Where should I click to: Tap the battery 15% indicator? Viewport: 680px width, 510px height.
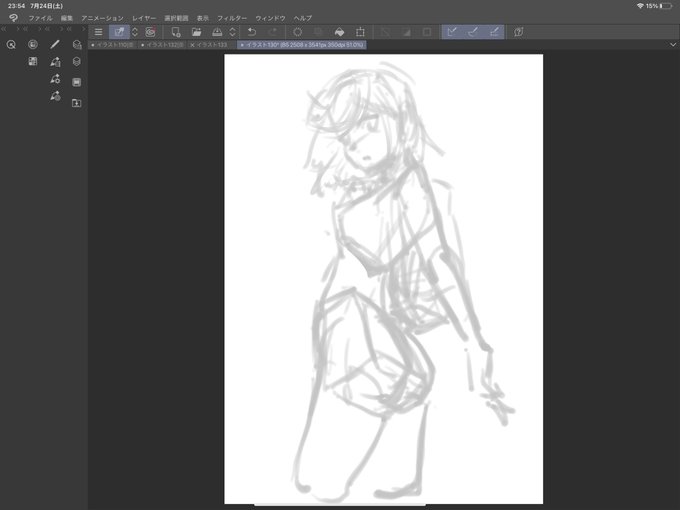tap(659, 6)
